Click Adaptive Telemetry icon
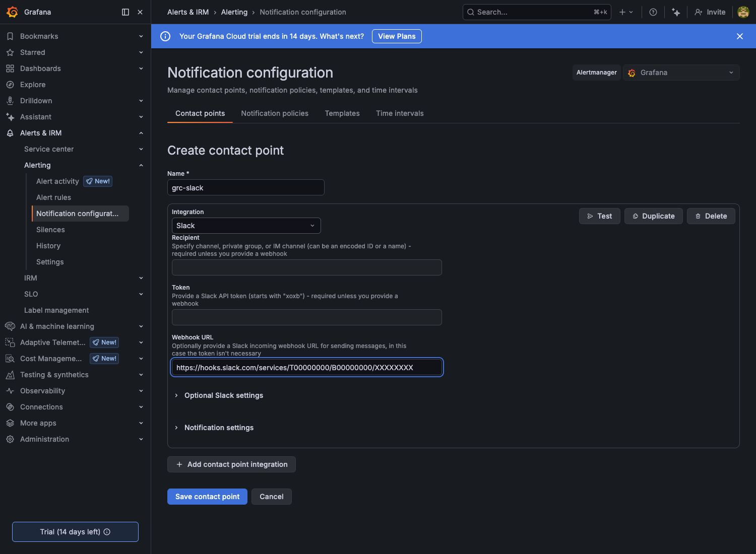This screenshot has width=756, height=554. point(10,342)
